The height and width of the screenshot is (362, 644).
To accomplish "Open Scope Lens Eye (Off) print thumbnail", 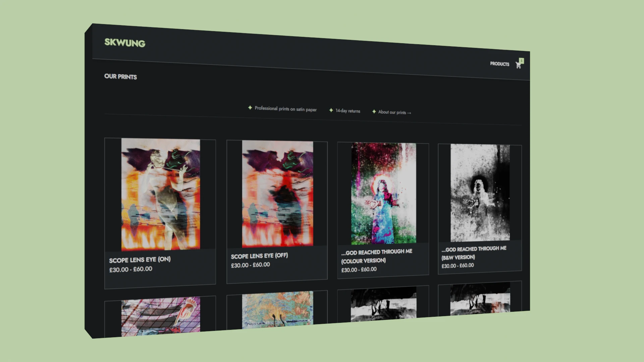I will pyautogui.click(x=278, y=194).
